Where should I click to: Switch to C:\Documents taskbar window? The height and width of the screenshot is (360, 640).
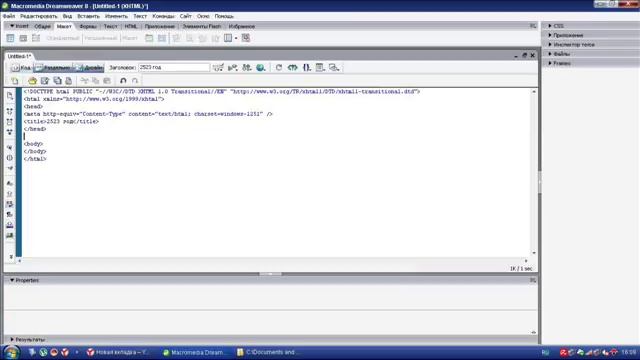coord(268,352)
